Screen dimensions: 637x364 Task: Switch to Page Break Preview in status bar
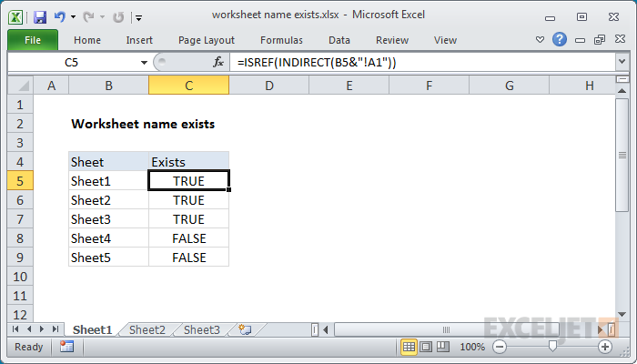coord(443,347)
